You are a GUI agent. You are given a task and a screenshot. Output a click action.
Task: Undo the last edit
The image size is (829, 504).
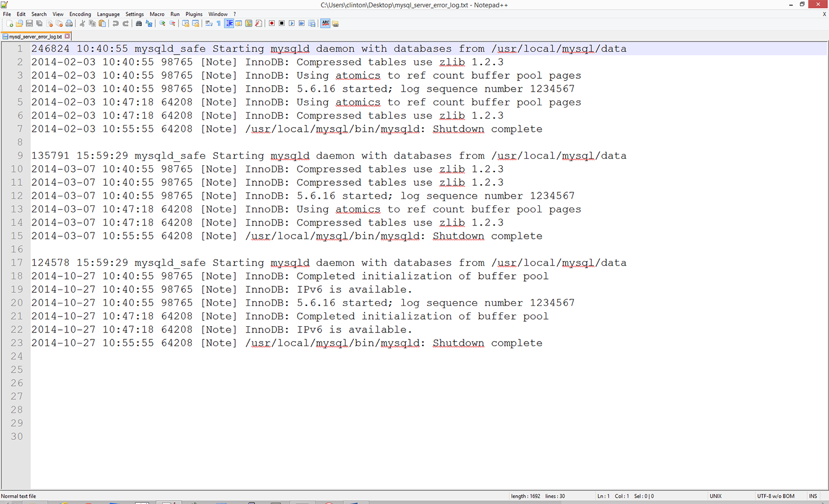point(116,23)
